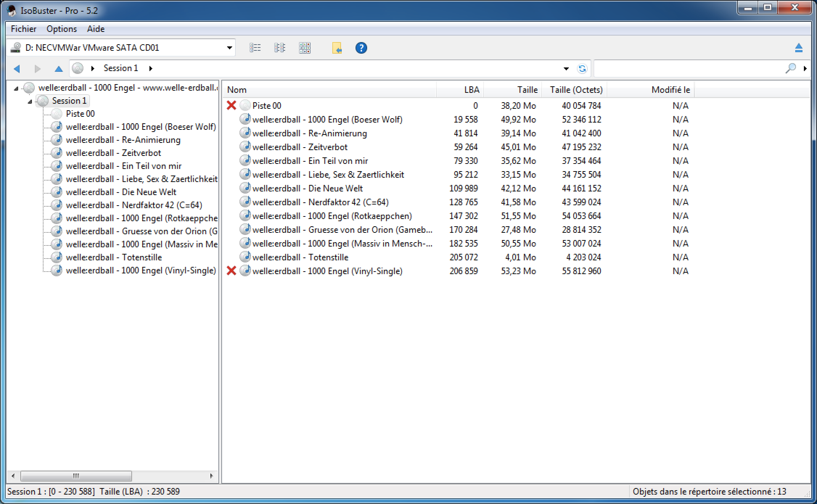Click the Die Neue Welt track icon in the tree
The width and height of the screenshot is (817, 504).
[57, 192]
